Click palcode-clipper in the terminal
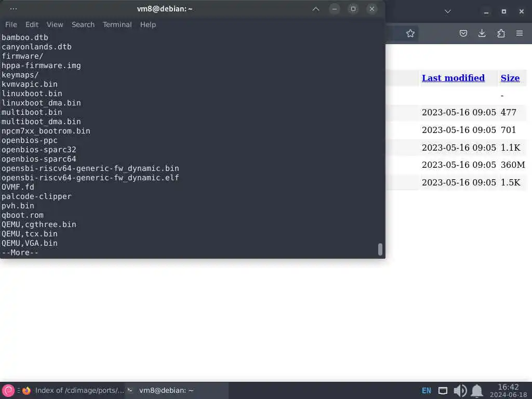The image size is (532, 399). click(37, 196)
